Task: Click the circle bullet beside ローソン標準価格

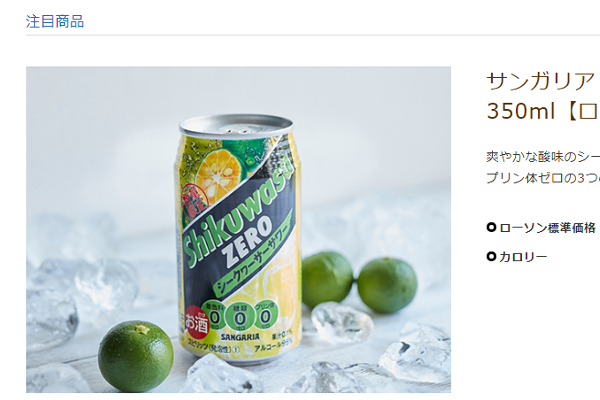Action: click(x=491, y=227)
